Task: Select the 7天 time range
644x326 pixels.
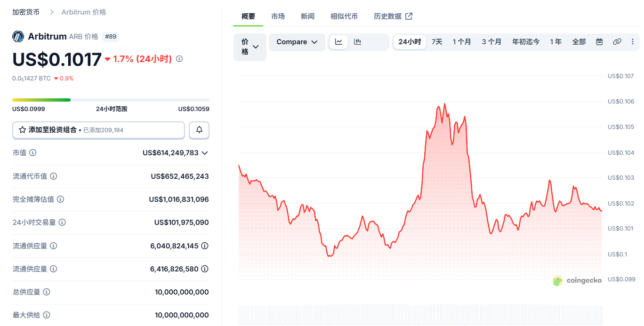Action: click(437, 42)
